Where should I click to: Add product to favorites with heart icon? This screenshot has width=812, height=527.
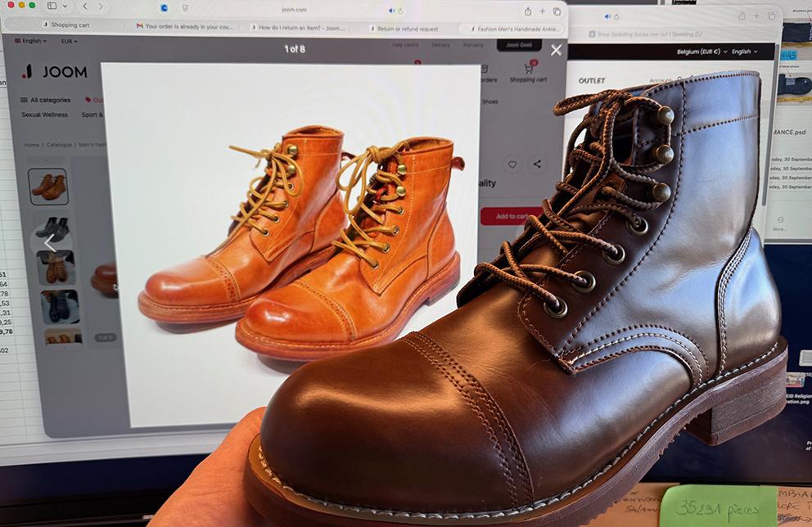click(x=512, y=164)
